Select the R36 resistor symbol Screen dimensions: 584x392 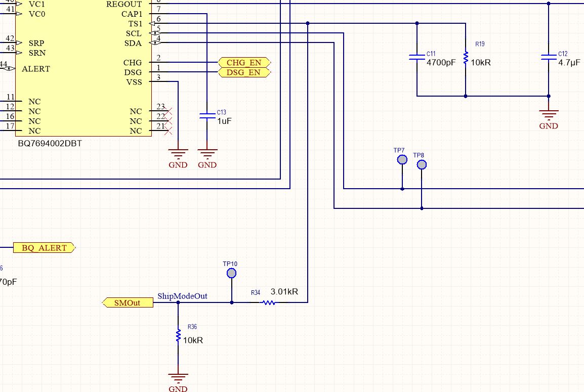(178, 335)
